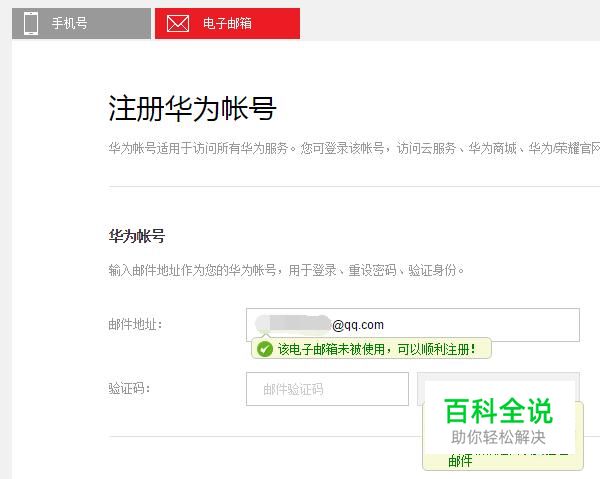Select the 电子邮箱 registration tab
The width and height of the screenshot is (600, 479).
(227, 23)
